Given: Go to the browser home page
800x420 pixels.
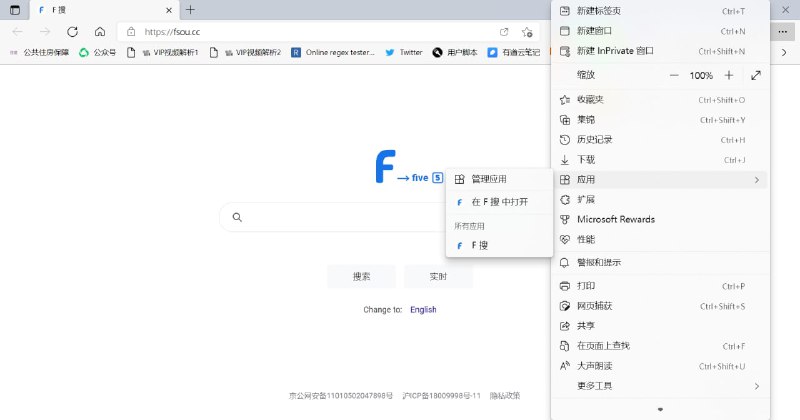Looking at the screenshot, I should click(x=100, y=32).
